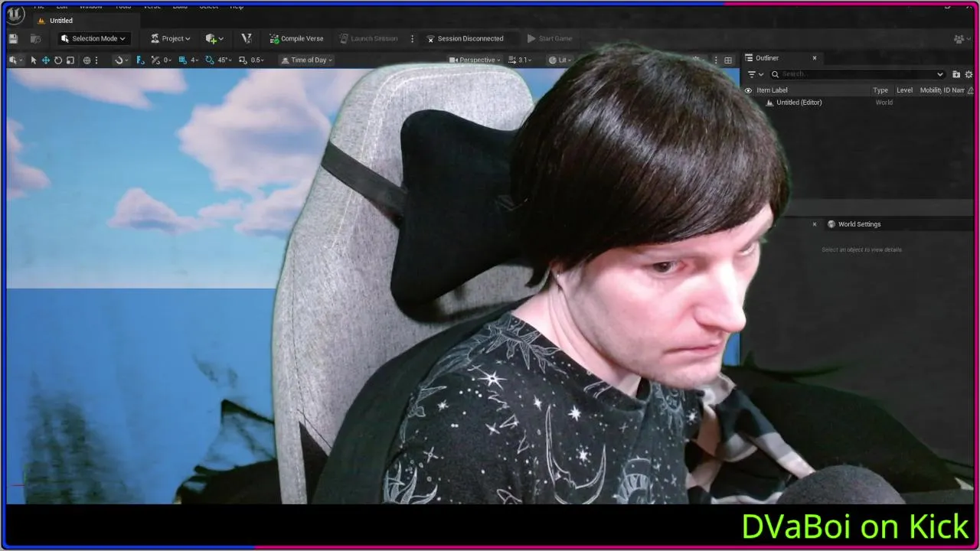The width and height of the screenshot is (980, 551).
Task: Click the World type cell
Action: click(884, 103)
